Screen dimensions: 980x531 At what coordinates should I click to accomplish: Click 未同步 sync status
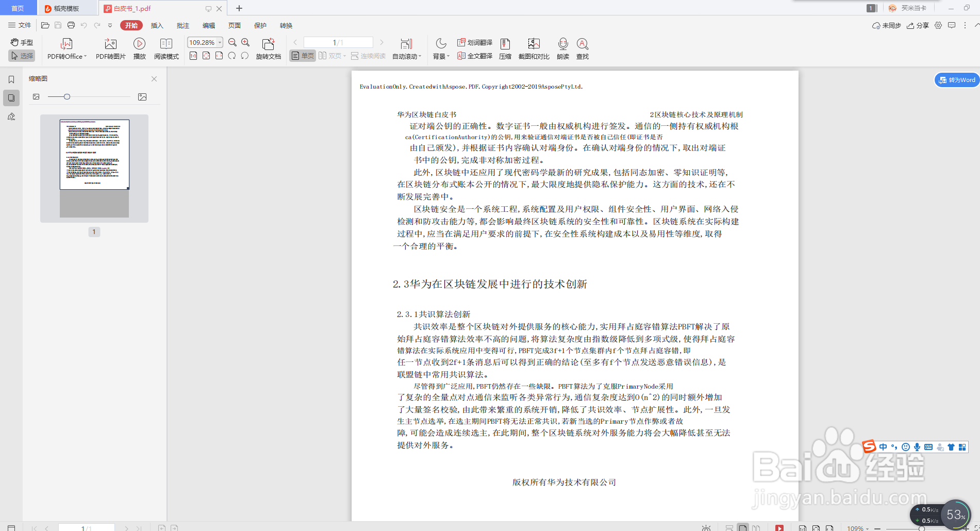pyautogui.click(x=886, y=25)
